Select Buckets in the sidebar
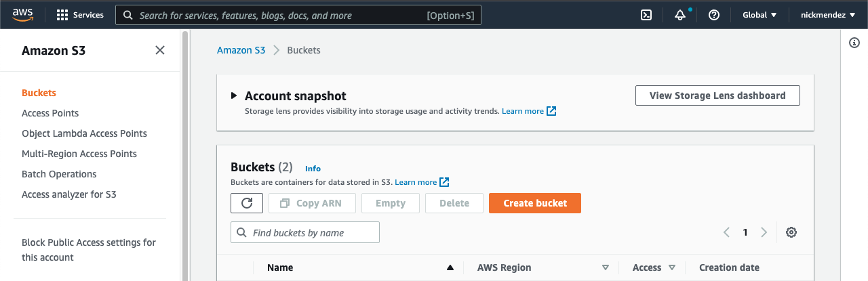The height and width of the screenshot is (281, 868). click(39, 93)
